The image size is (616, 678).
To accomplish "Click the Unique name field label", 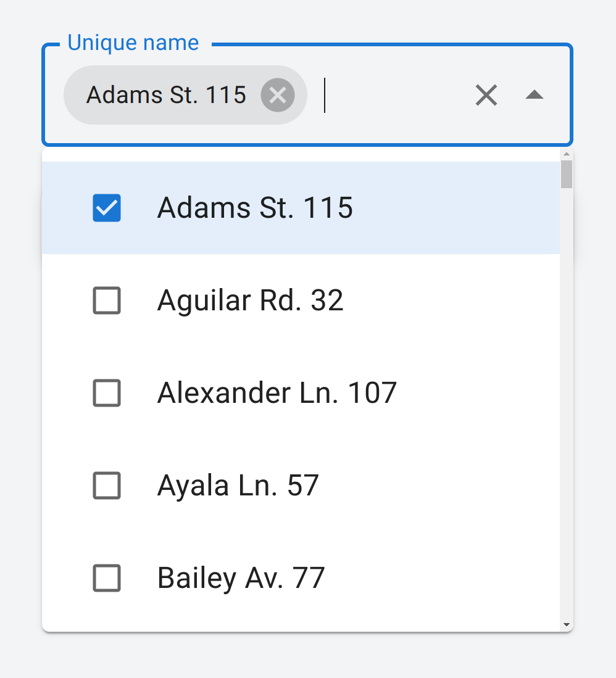I will click(x=133, y=43).
